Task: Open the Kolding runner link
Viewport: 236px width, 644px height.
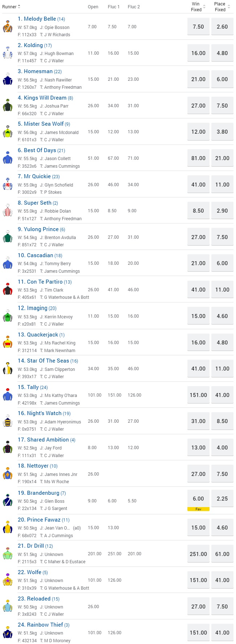Action: [33, 45]
